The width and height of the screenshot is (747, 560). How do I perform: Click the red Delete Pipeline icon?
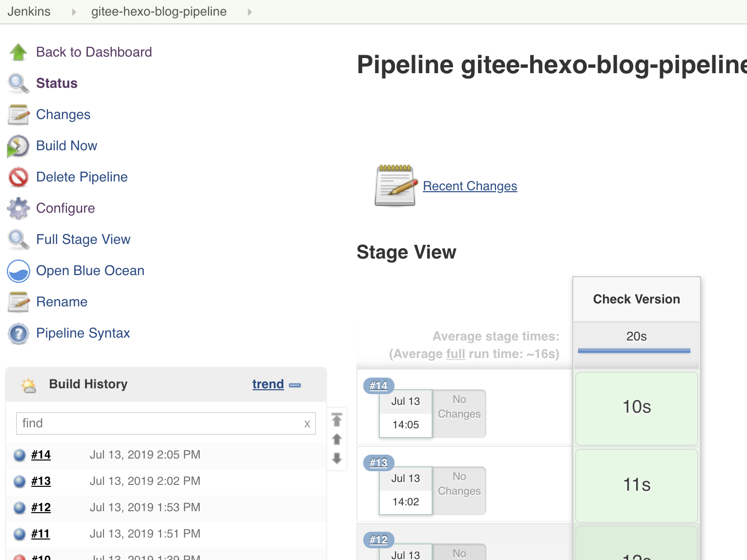19,177
